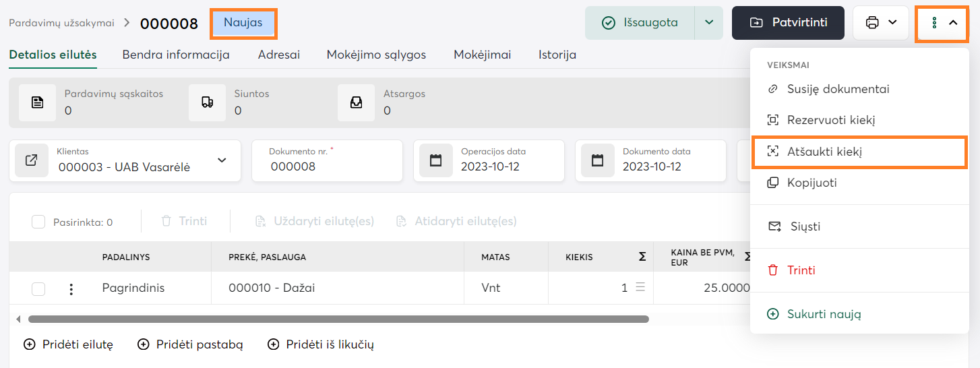Tick the Pasirinkta select-all checkbox
The image size is (980, 368).
click(38, 222)
